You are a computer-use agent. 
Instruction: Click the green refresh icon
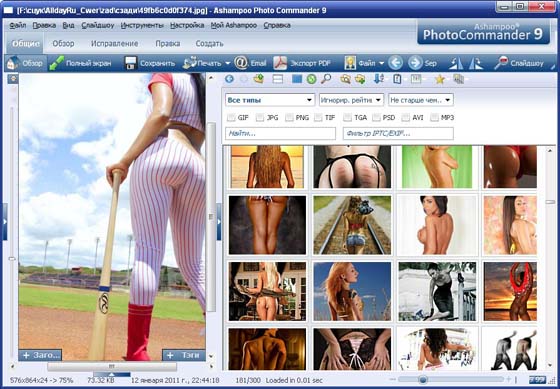pyautogui.click(x=311, y=79)
